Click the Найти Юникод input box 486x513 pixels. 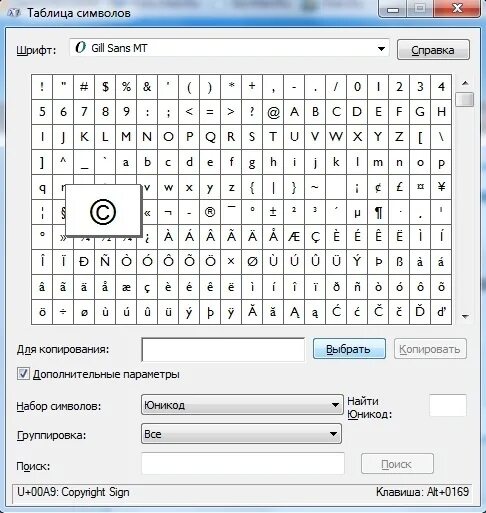pos(448,405)
